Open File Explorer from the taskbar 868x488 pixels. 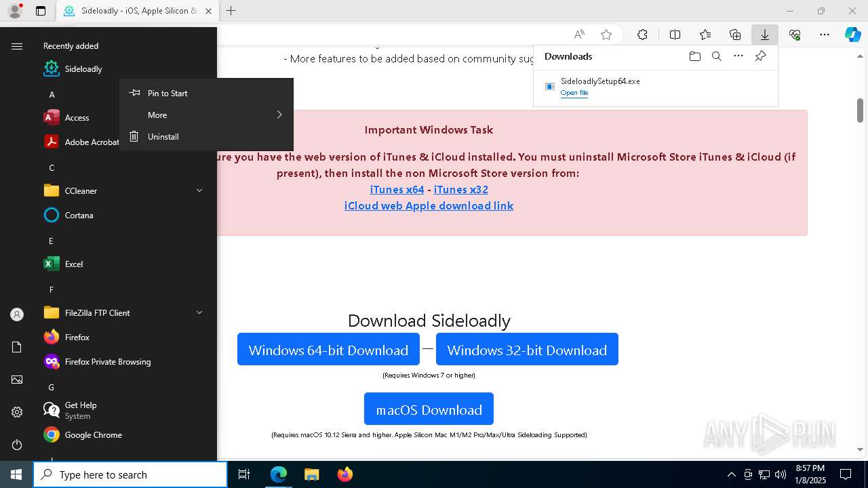311,474
